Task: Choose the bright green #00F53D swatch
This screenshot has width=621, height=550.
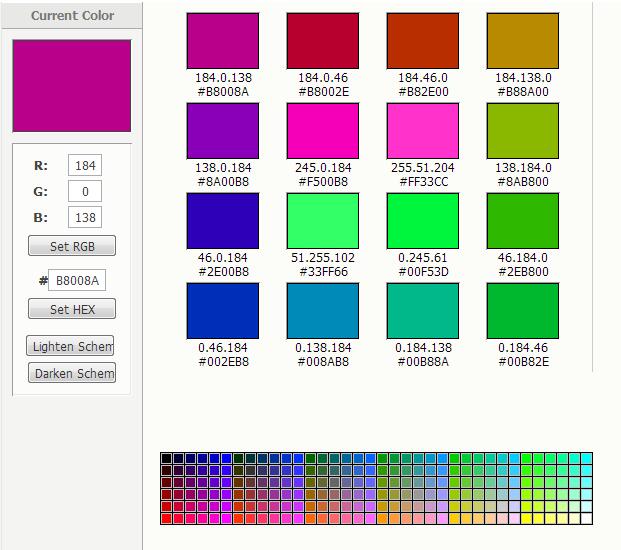Action: click(422, 221)
